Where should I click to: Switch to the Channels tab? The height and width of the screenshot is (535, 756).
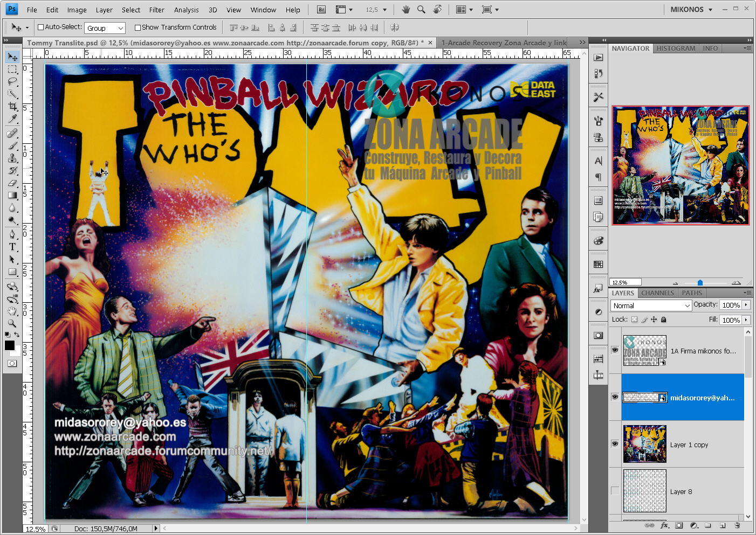pos(657,293)
